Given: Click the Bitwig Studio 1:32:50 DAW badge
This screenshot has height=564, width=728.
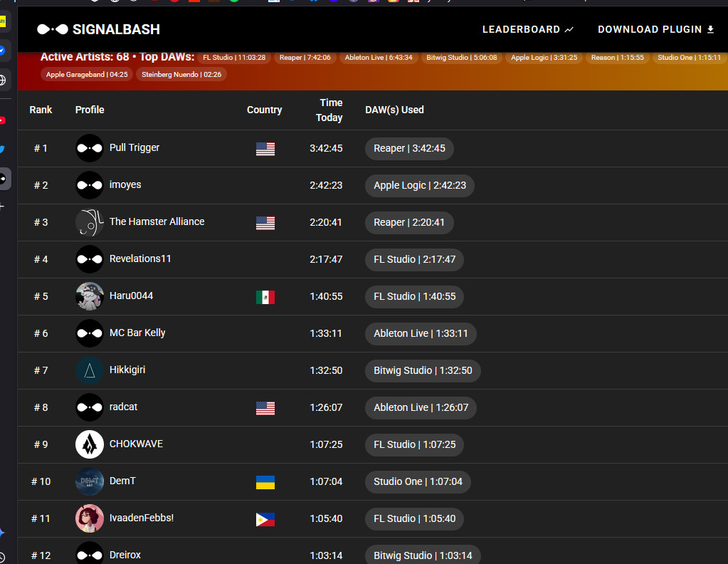Looking at the screenshot, I should pos(423,371).
